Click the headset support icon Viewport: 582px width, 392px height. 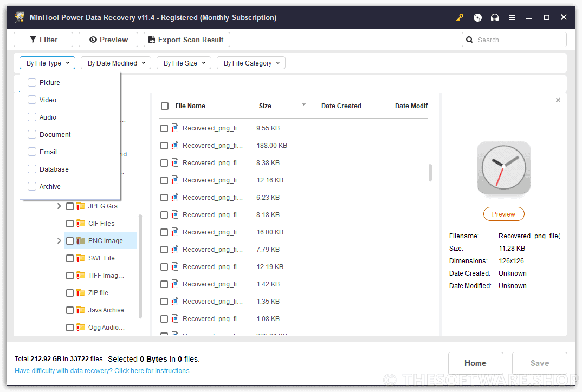point(495,17)
